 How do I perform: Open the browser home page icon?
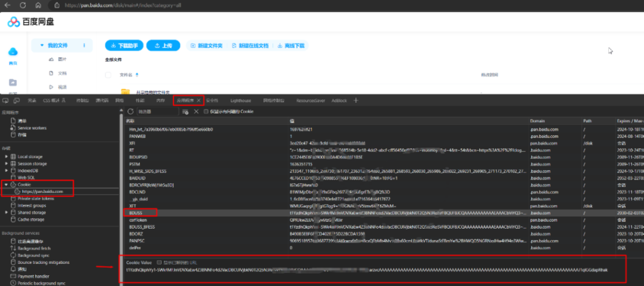(x=38, y=5)
